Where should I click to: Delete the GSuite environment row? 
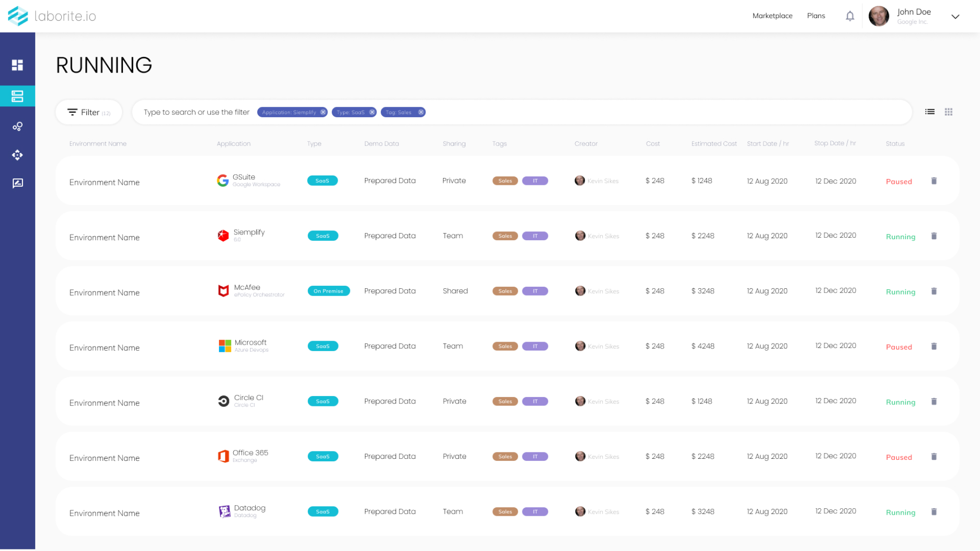[x=934, y=181]
